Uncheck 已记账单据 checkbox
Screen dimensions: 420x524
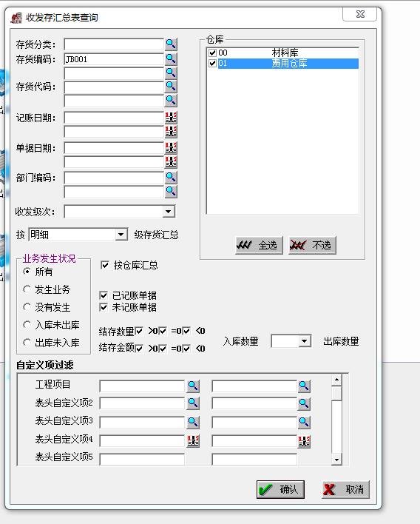point(104,295)
